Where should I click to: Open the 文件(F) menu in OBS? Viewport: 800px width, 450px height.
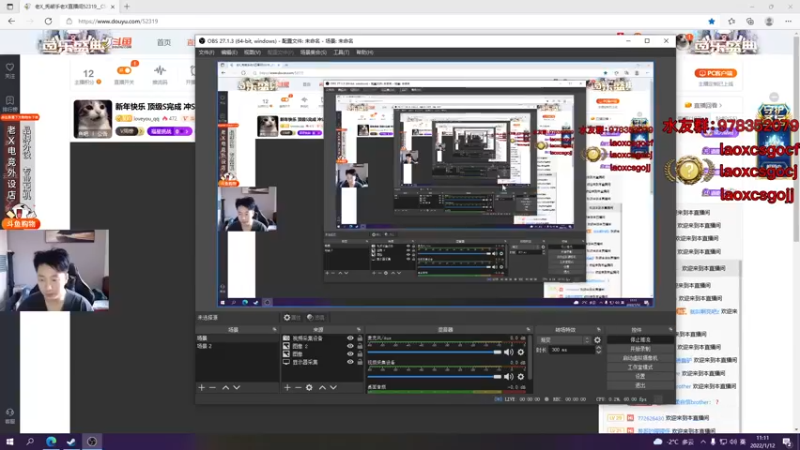coord(206,52)
